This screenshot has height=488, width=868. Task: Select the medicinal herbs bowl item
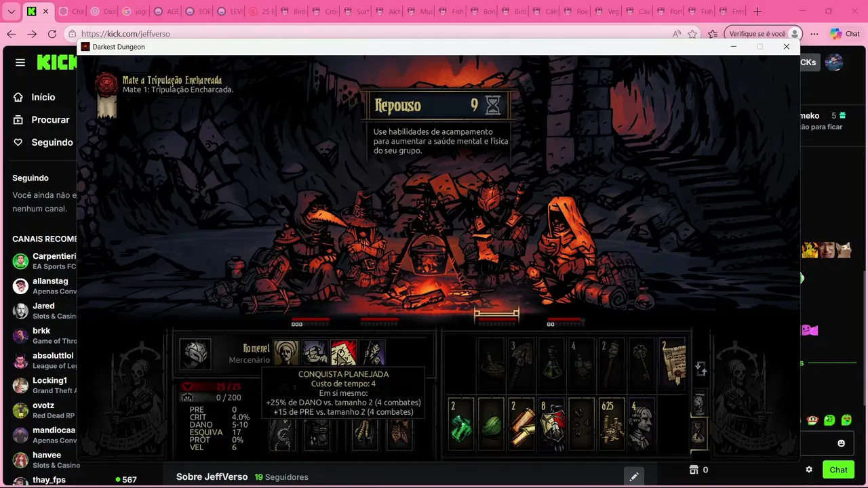click(x=492, y=364)
